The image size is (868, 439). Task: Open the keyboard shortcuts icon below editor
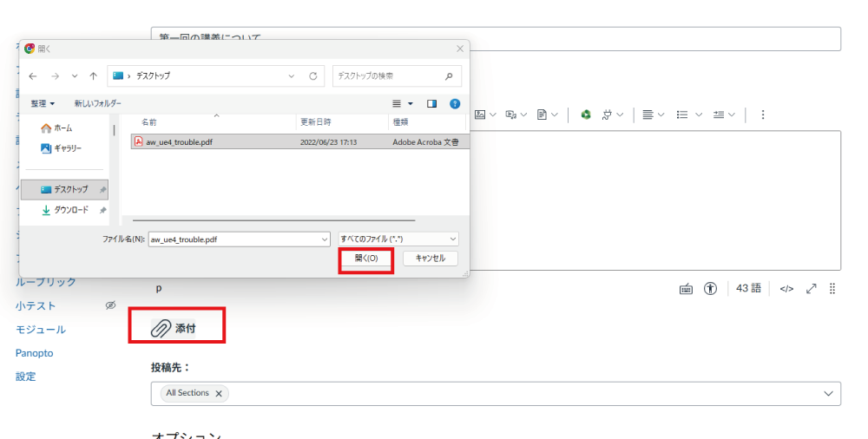[x=686, y=289]
